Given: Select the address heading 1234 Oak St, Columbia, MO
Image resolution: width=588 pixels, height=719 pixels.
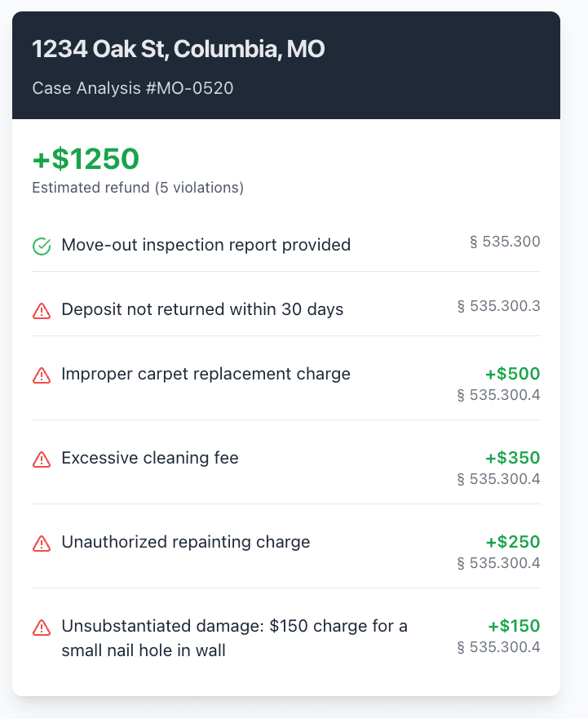Looking at the screenshot, I should (179, 49).
